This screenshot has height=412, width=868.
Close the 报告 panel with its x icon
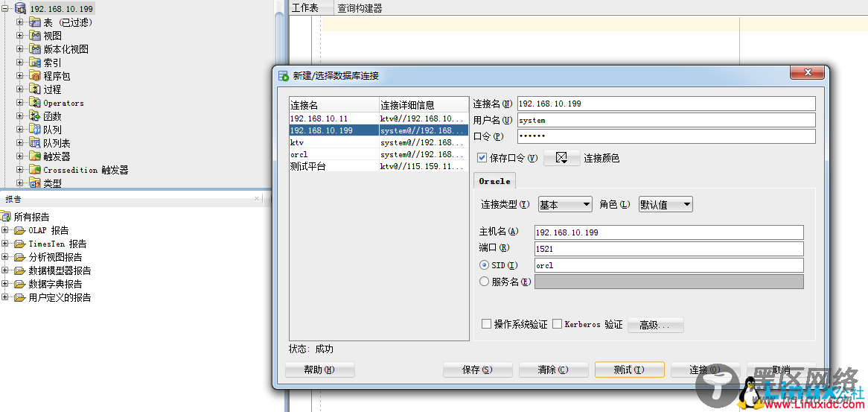click(257, 198)
